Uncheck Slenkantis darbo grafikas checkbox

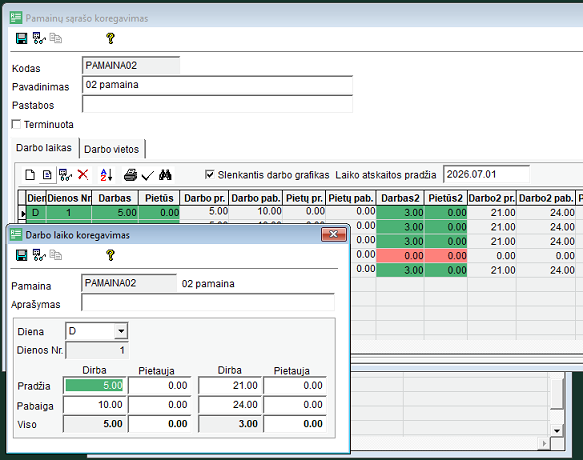click(x=210, y=174)
